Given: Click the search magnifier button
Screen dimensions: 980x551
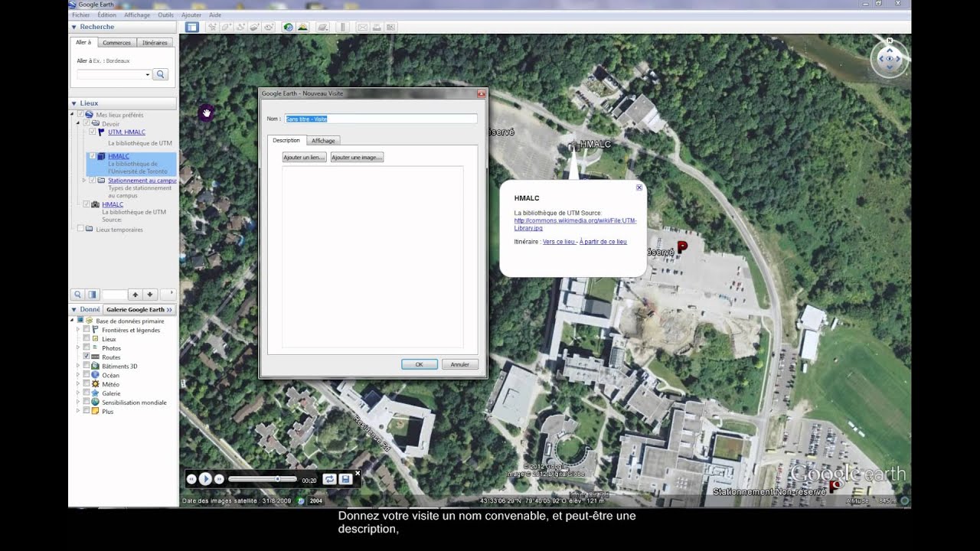Looking at the screenshot, I should coord(160,74).
